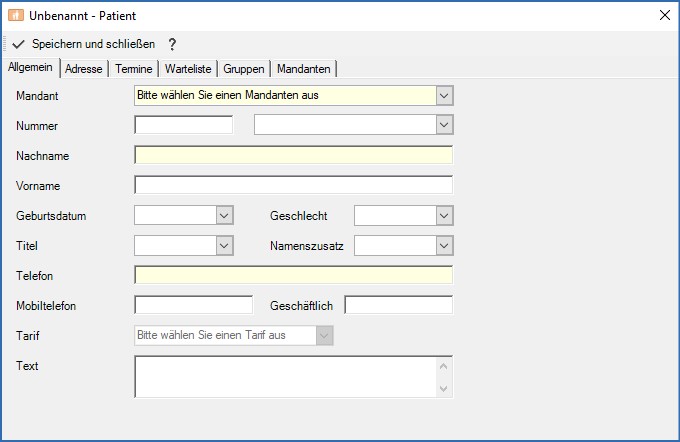Expand the Mandant dropdown list

click(x=444, y=96)
